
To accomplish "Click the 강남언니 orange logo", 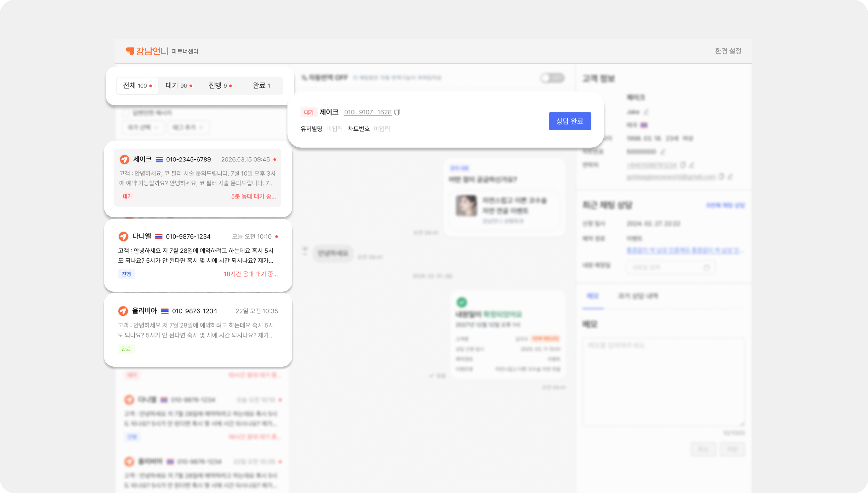I will click(x=147, y=51).
